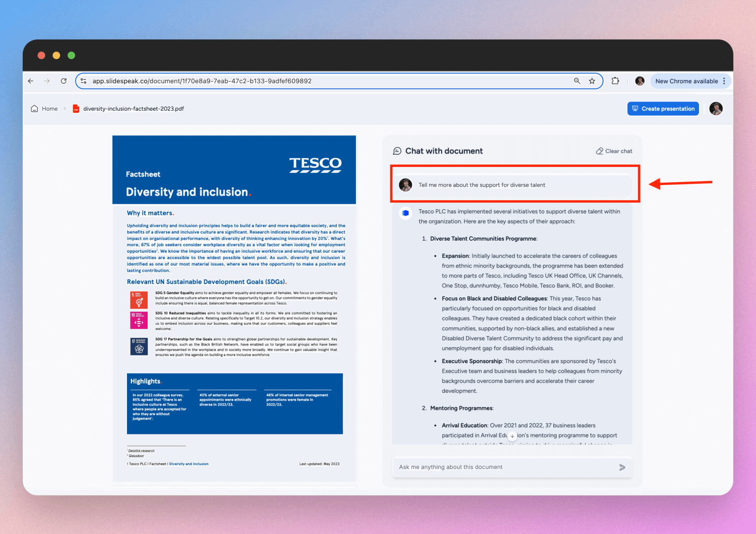Viewport: 756px width, 534px height.
Task: Click the scroll-down chevron in the chat panel
Action: pyautogui.click(x=512, y=436)
